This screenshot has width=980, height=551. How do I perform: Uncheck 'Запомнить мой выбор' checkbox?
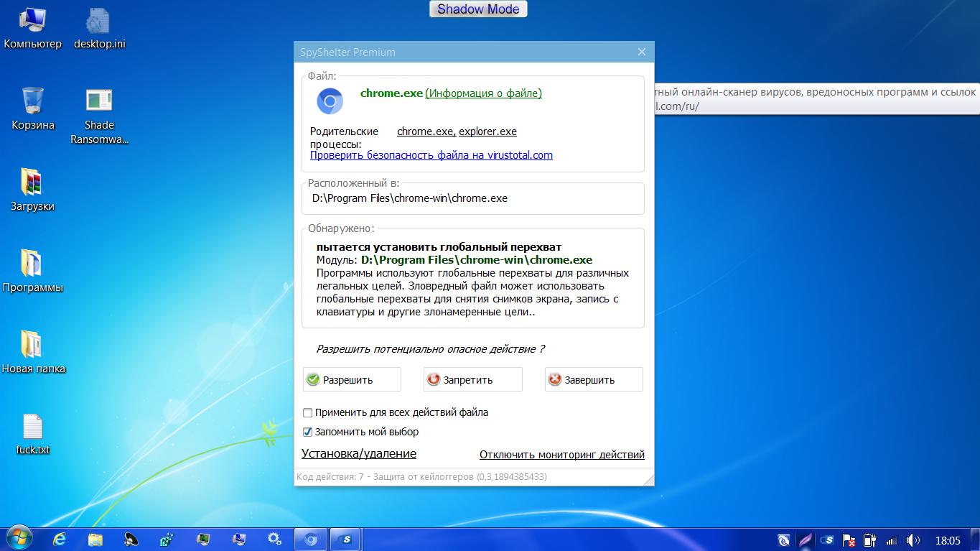coord(308,432)
